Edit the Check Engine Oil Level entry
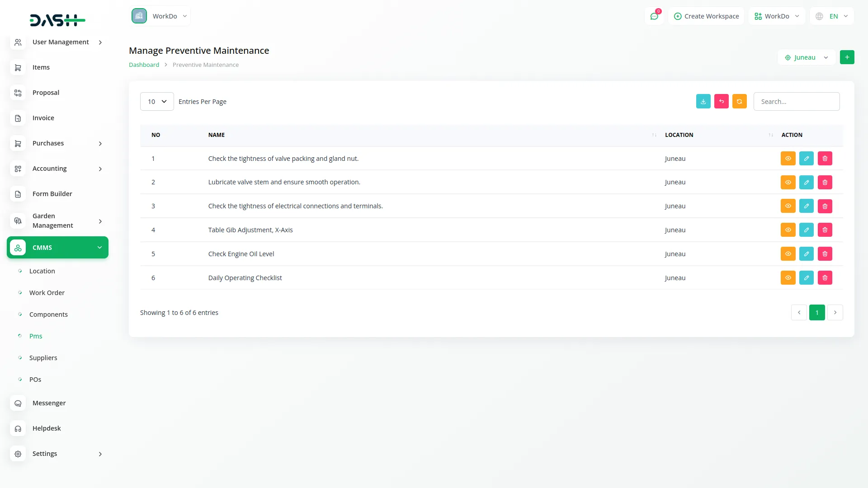 pyautogui.click(x=806, y=254)
